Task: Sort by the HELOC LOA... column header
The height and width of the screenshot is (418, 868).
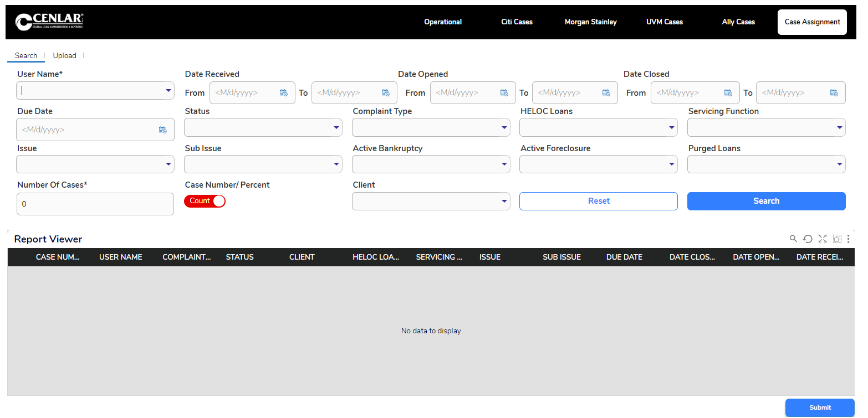Action: tap(376, 257)
